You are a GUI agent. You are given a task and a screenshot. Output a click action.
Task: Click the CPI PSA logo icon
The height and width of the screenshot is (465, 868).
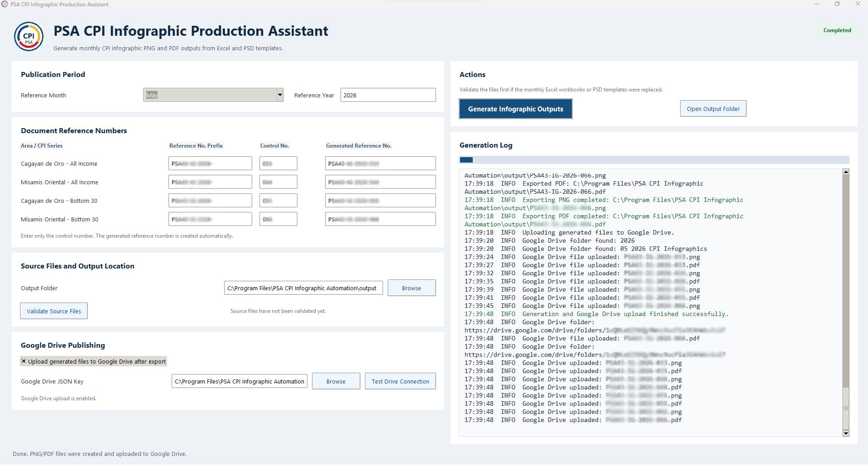[29, 37]
